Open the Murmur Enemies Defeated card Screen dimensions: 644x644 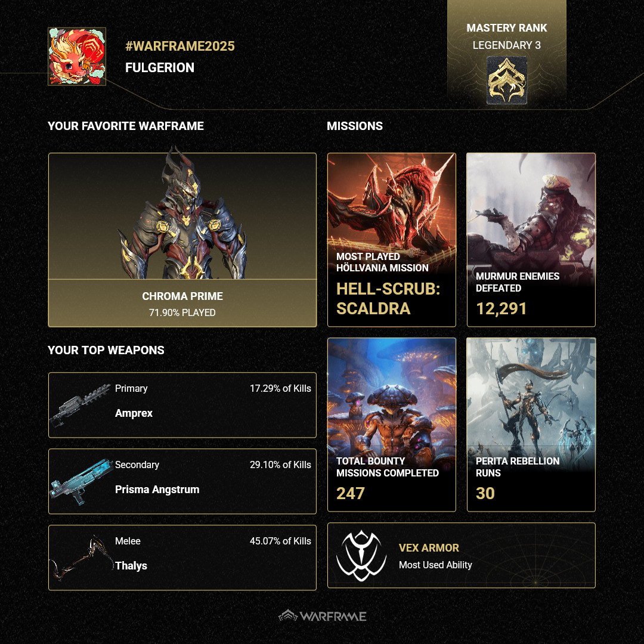(531, 240)
